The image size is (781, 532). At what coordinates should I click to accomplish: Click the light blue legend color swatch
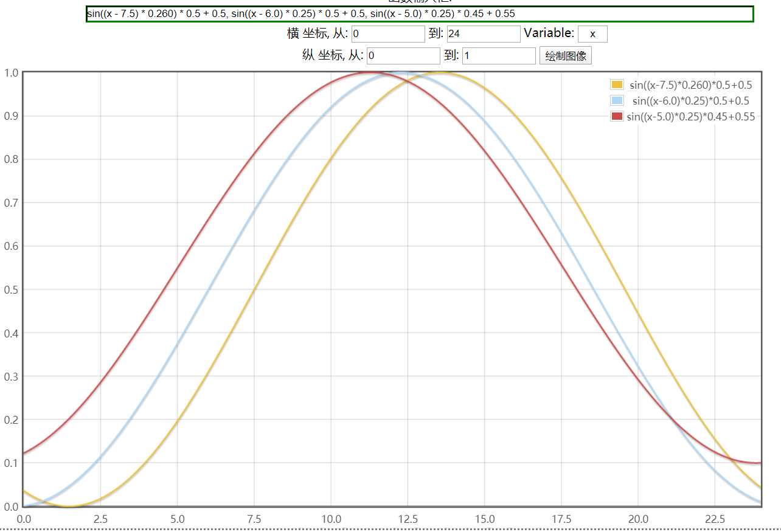click(617, 101)
